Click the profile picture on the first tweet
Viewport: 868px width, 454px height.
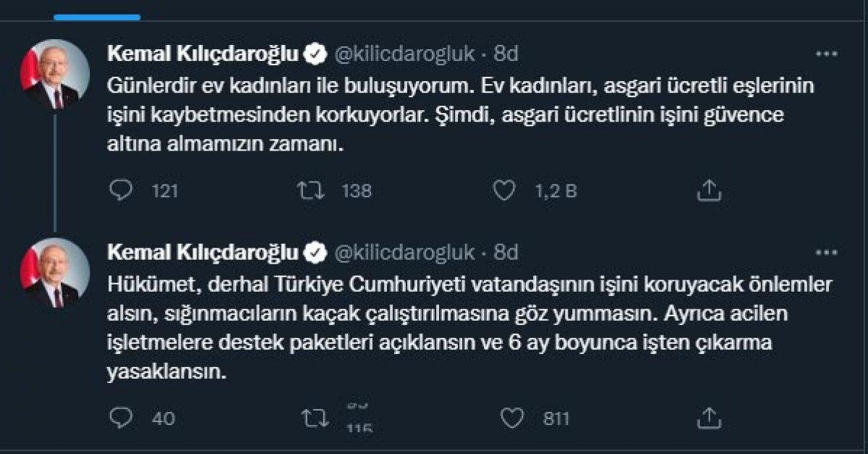52,67
